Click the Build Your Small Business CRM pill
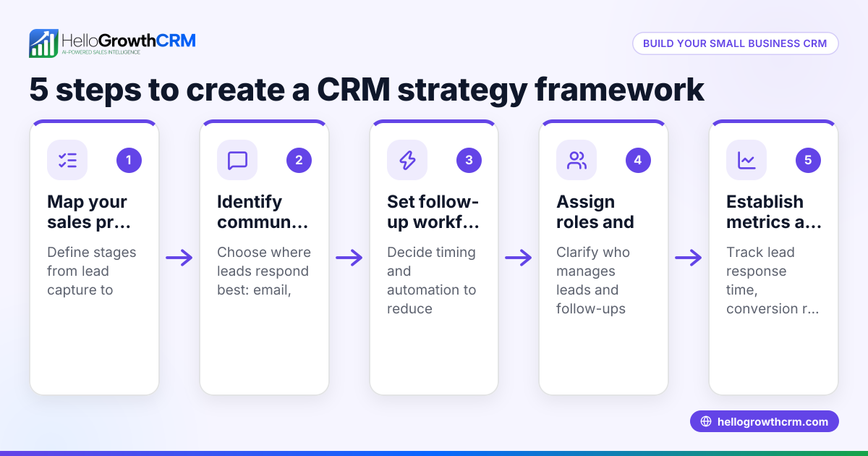This screenshot has height=456, width=868. [x=735, y=43]
